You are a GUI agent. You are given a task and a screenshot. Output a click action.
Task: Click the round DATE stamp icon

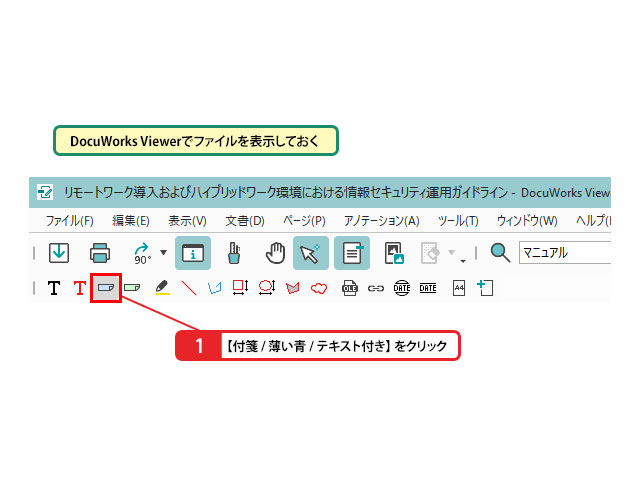(402, 288)
